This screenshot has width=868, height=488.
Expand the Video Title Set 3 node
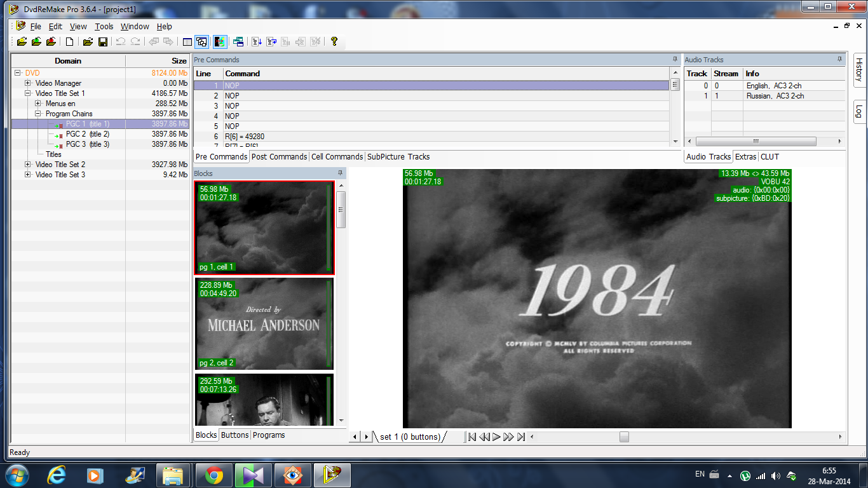[28, 175]
